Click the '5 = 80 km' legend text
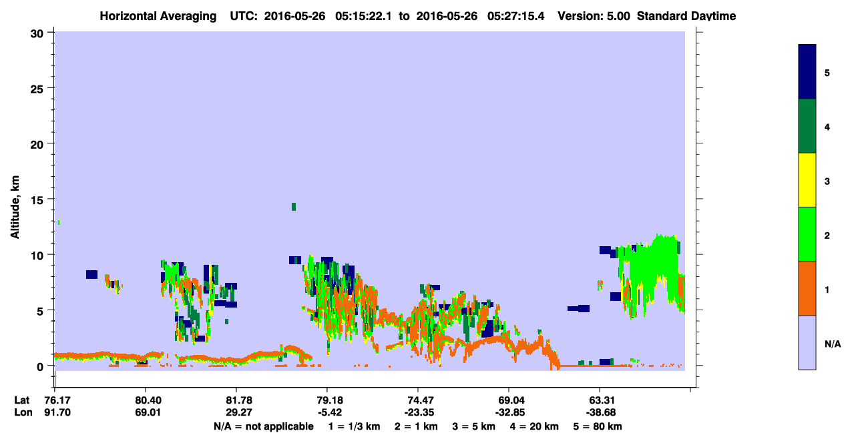868x445 pixels. [598, 427]
